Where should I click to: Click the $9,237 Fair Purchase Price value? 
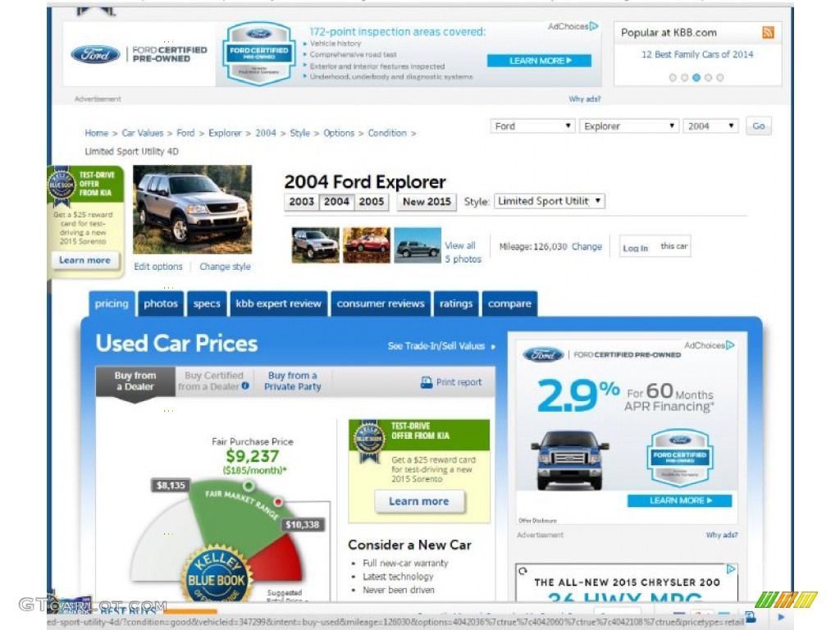(253, 456)
